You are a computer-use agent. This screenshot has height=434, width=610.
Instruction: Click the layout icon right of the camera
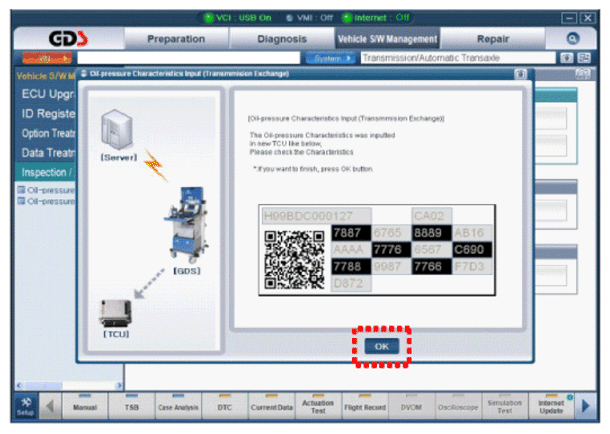click(584, 58)
